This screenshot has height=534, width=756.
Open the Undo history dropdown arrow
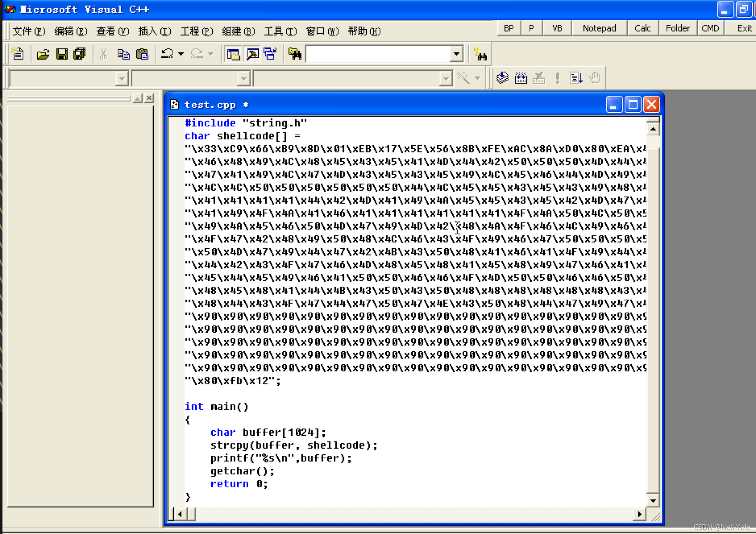coord(181,54)
